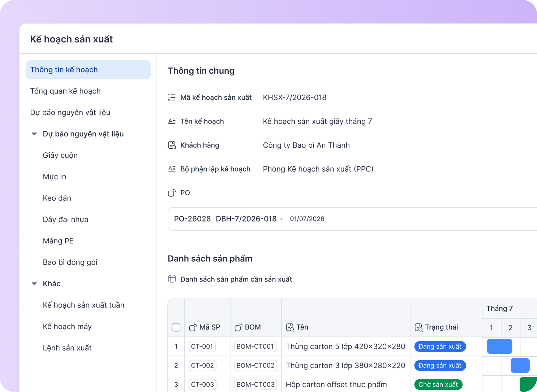Click the text icon next to Tên kế hoạch
Screen dimensions: 537x392
(x=172, y=121)
